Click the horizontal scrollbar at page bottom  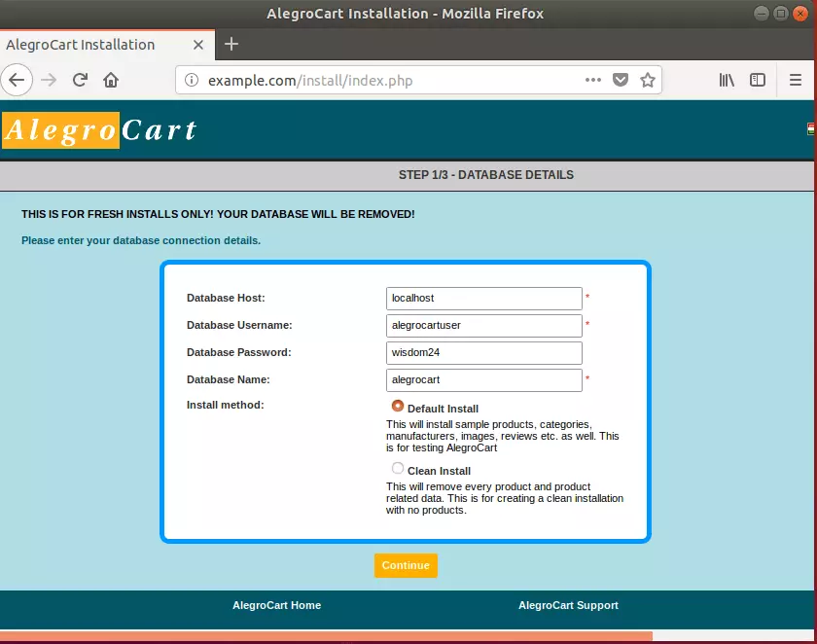pyautogui.click(x=326, y=636)
